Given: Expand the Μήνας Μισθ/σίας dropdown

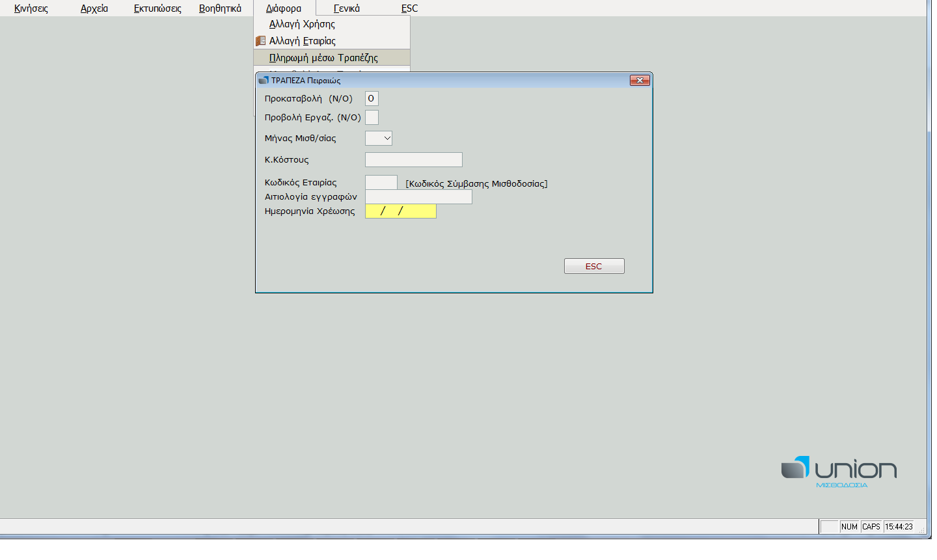Looking at the screenshot, I should 387,139.
